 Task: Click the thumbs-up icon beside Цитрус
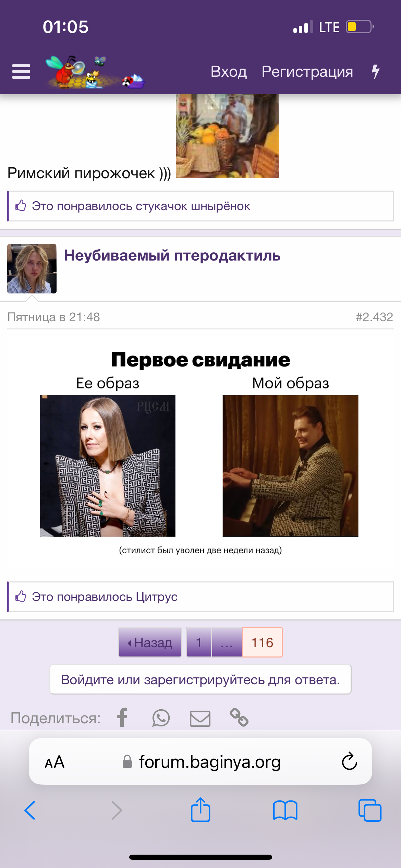click(21, 596)
